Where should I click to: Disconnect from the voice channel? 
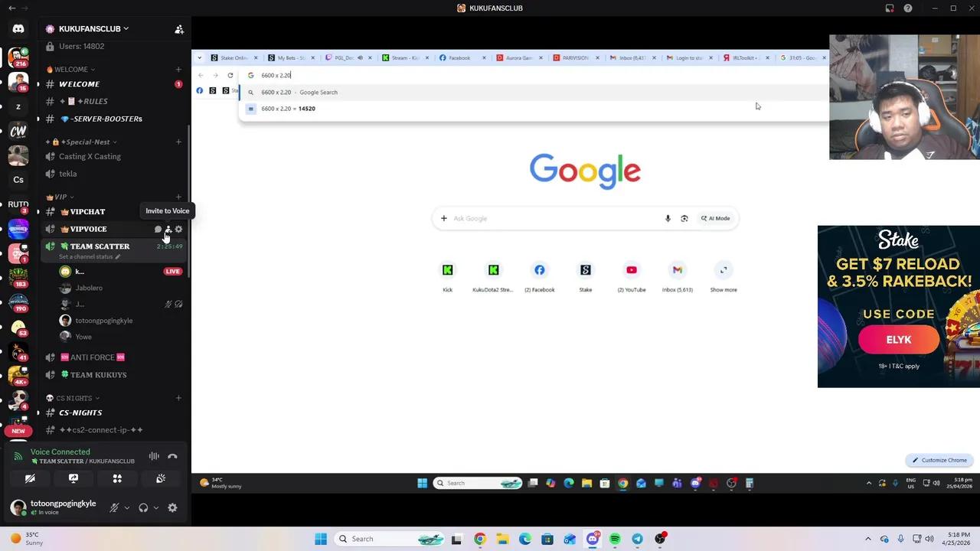pyautogui.click(x=172, y=456)
